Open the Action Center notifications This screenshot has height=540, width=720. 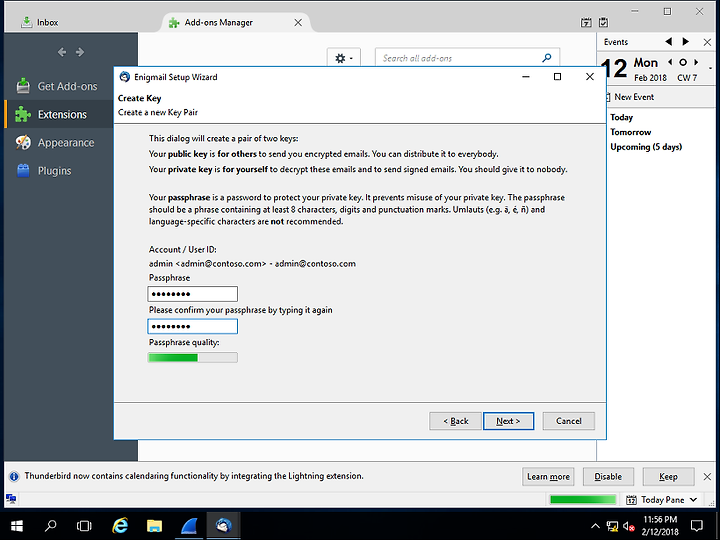tap(697, 526)
